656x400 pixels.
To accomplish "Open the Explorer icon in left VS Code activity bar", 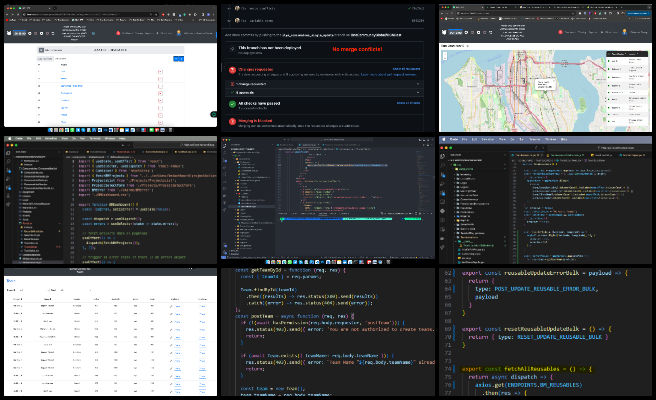I will click(x=8, y=153).
